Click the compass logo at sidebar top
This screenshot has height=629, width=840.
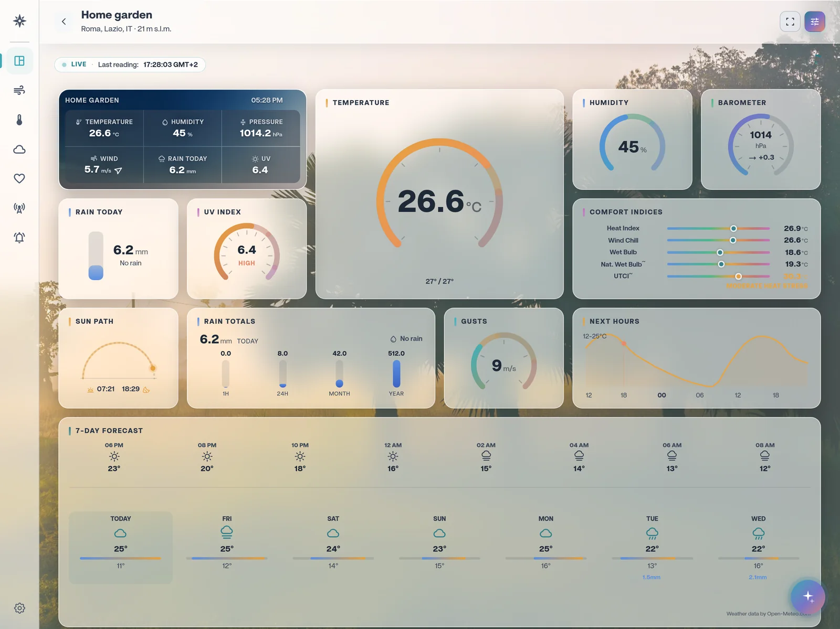(x=19, y=21)
